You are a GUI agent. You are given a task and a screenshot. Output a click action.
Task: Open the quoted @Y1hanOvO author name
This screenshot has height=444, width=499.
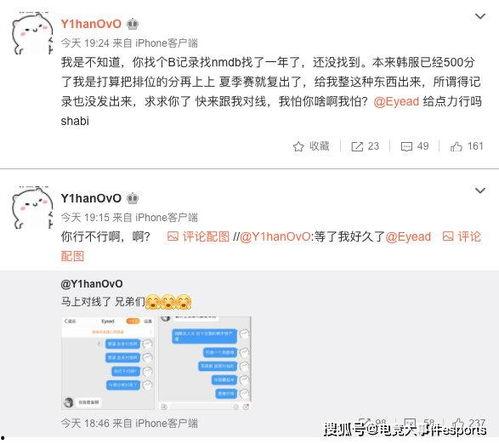pos(92,284)
